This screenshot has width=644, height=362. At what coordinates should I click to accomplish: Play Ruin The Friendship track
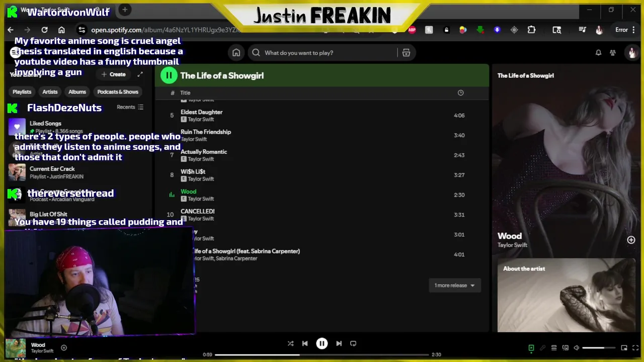[x=322, y=135]
